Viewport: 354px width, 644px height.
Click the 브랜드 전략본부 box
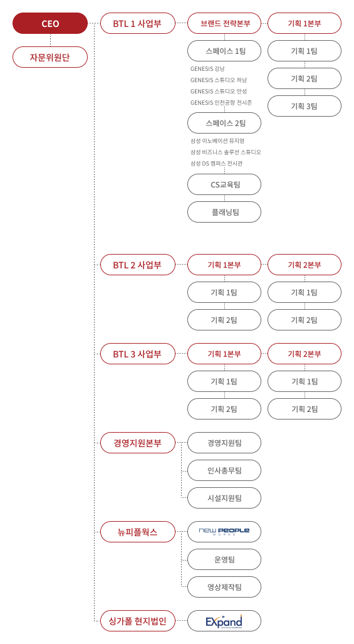pyautogui.click(x=224, y=23)
